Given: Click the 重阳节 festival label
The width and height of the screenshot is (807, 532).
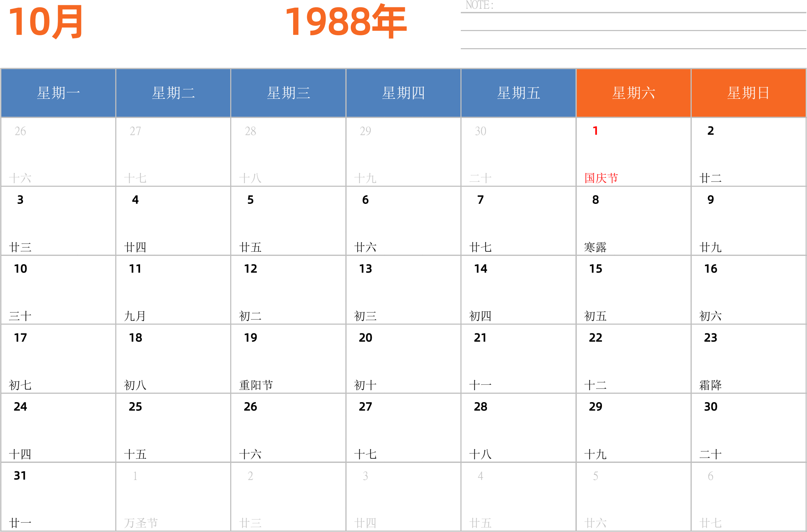Looking at the screenshot, I should pyautogui.click(x=256, y=385).
